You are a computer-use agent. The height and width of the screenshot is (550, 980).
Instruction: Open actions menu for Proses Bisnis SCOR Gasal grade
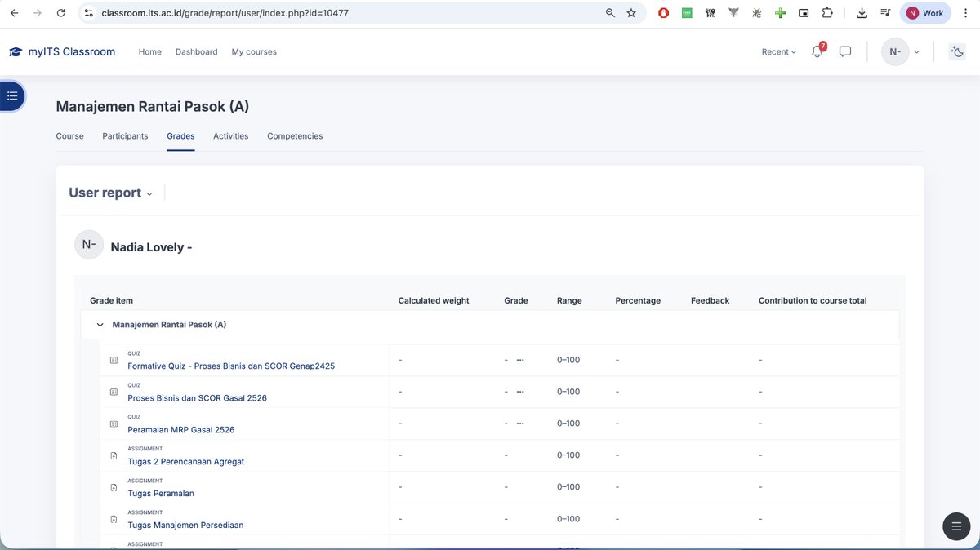point(520,392)
